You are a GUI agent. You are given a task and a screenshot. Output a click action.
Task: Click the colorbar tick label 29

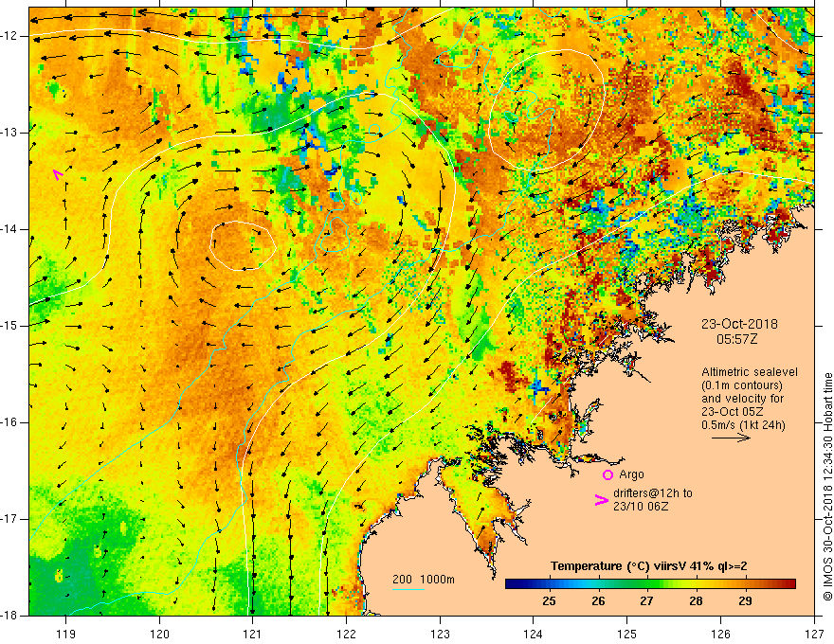click(745, 601)
